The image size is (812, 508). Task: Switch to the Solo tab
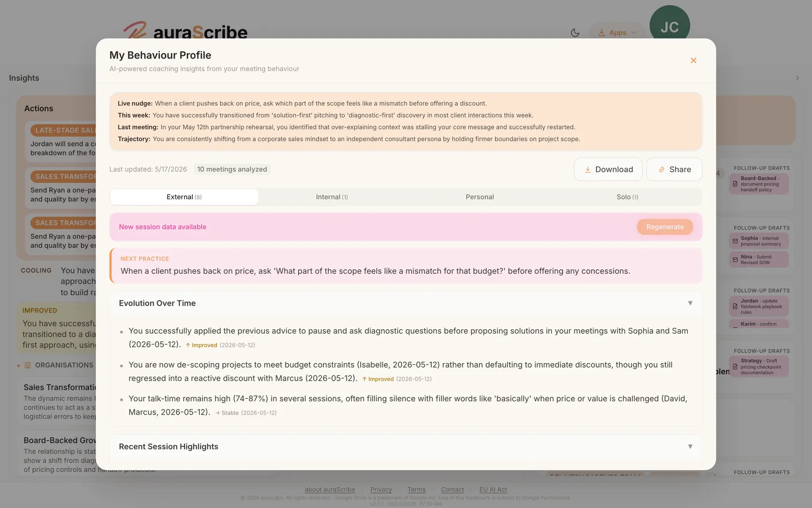627,197
